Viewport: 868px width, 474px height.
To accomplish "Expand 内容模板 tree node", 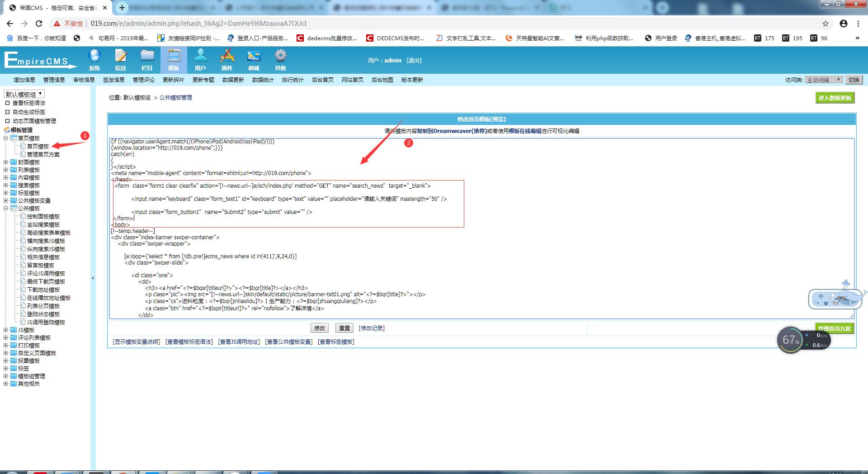I will pyautogui.click(x=6, y=177).
